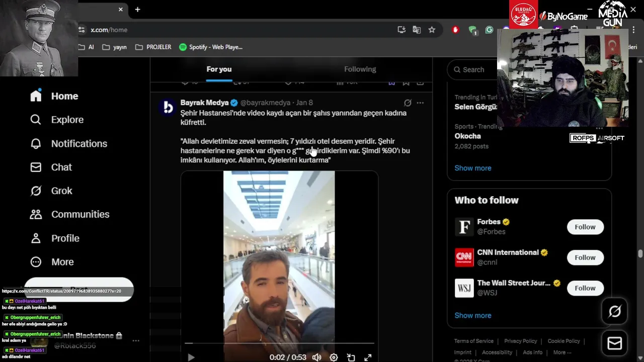Image resolution: width=644 pixels, height=362 pixels.
Task: Open the Okocha trending topic
Action: point(468,136)
